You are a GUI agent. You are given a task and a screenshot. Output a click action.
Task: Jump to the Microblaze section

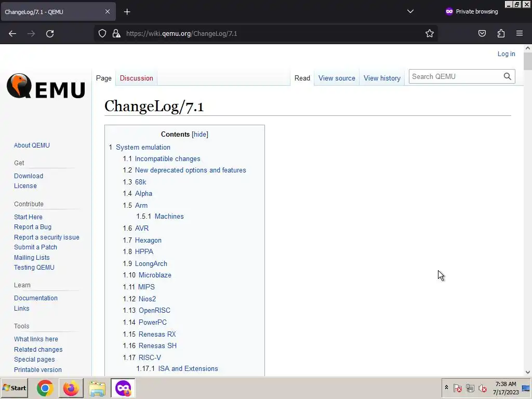[x=155, y=275]
